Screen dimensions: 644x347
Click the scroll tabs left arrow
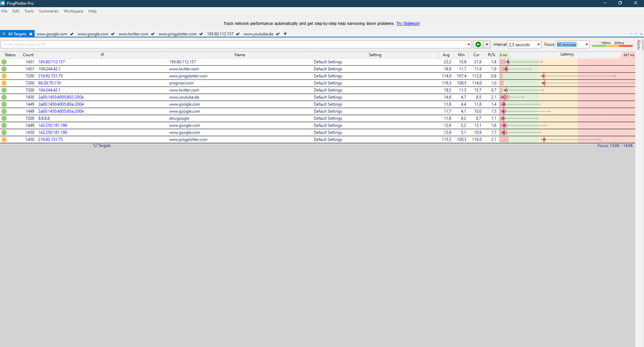click(x=631, y=34)
